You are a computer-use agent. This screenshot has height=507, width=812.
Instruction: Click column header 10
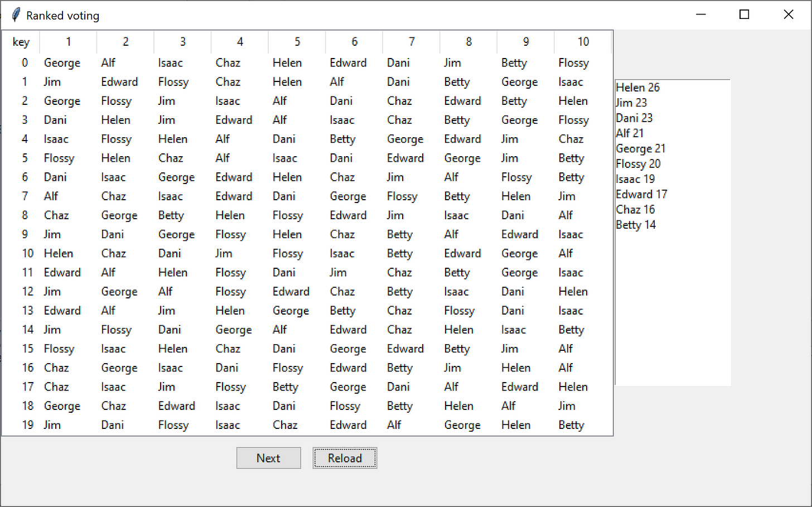583,42
